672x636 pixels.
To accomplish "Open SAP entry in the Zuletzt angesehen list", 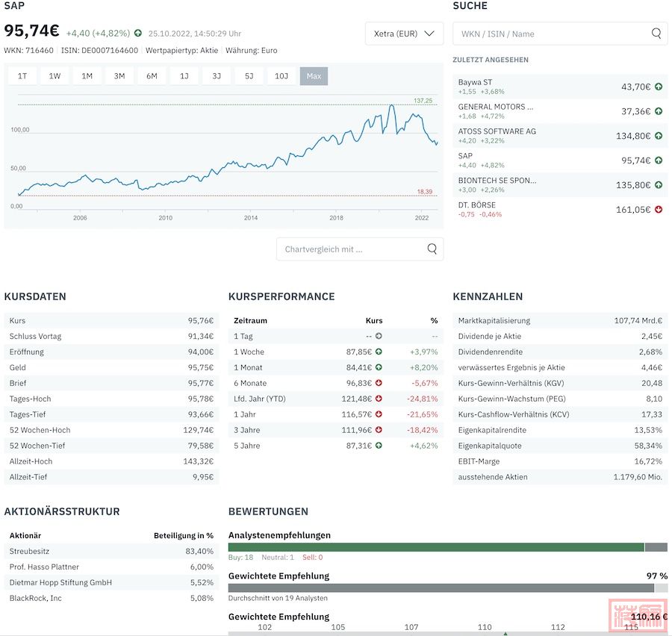I will click(x=560, y=160).
